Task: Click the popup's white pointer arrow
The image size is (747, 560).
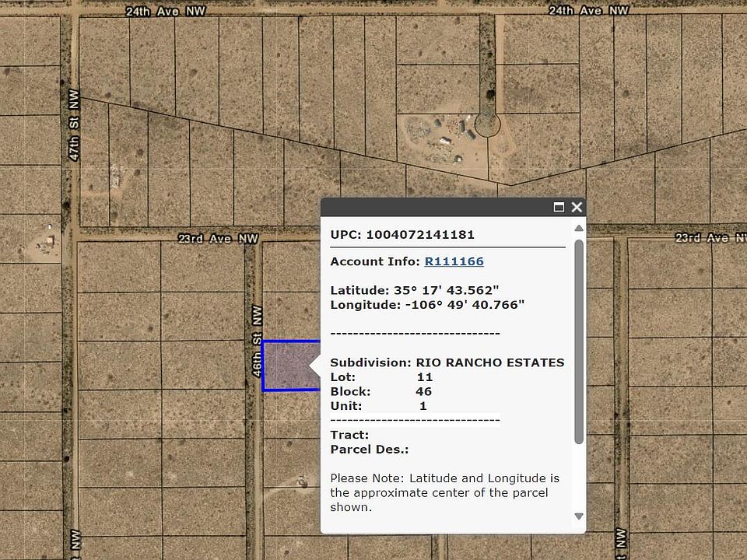Action: [x=315, y=366]
